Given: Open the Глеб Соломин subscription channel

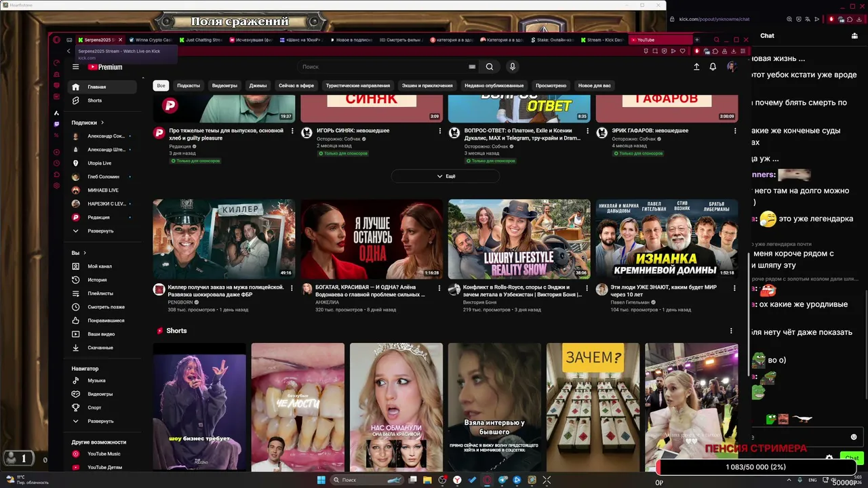Looking at the screenshot, I should pyautogui.click(x=104, y=177).
